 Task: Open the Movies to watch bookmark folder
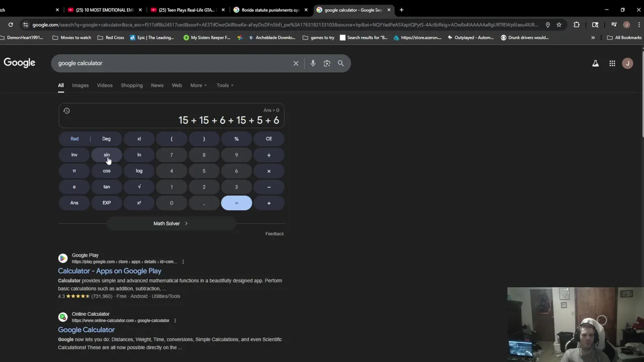71,37
